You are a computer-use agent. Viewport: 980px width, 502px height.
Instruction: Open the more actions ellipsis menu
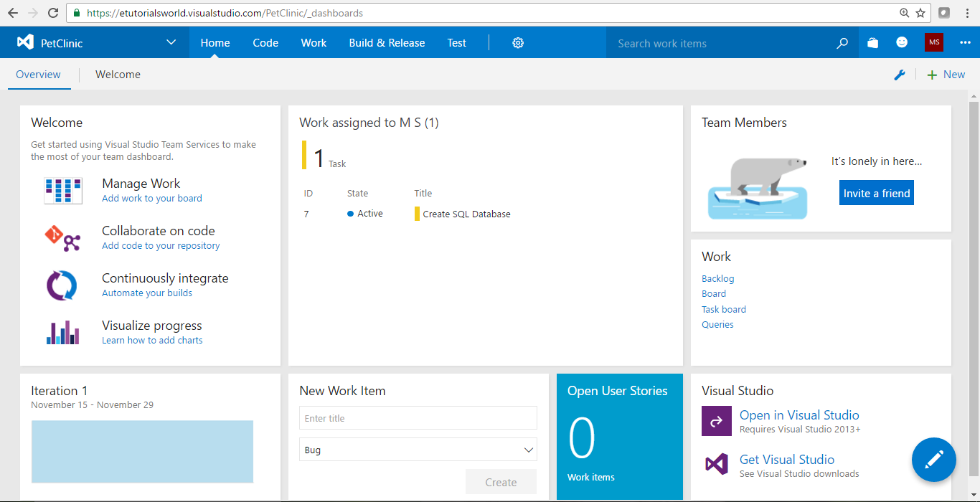[x=965, y=43]
